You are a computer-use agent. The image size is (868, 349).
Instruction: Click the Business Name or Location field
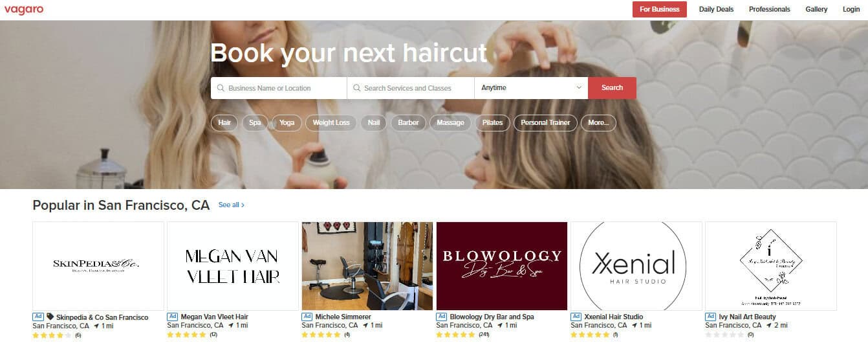click(279, 88)
